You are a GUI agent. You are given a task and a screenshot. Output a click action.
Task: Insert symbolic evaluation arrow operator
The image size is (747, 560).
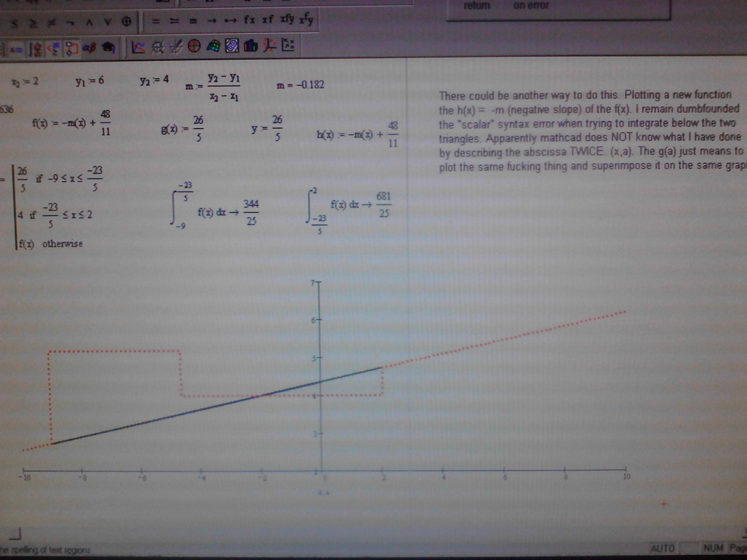point(212,21)
